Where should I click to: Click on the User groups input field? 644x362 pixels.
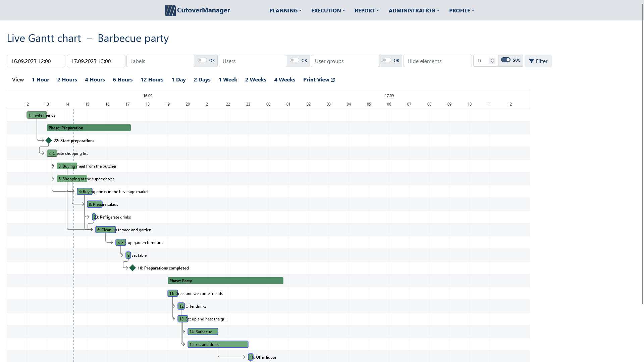[345, 61]
